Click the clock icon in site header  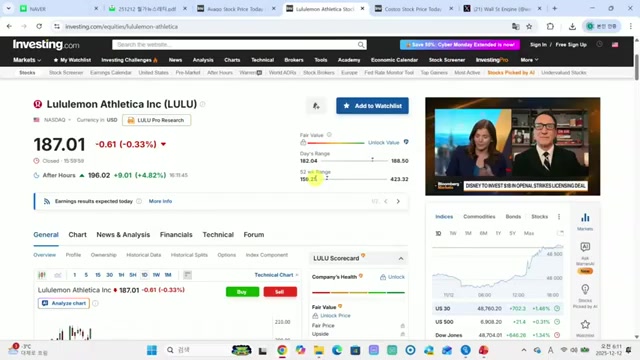pyautogui.click(x=599, y=44)
